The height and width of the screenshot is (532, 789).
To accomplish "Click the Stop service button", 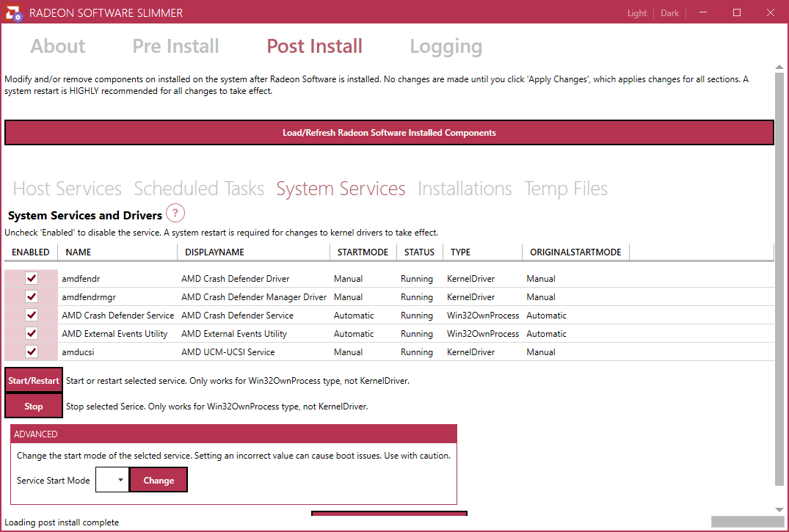I will click(x=34, y=407).
